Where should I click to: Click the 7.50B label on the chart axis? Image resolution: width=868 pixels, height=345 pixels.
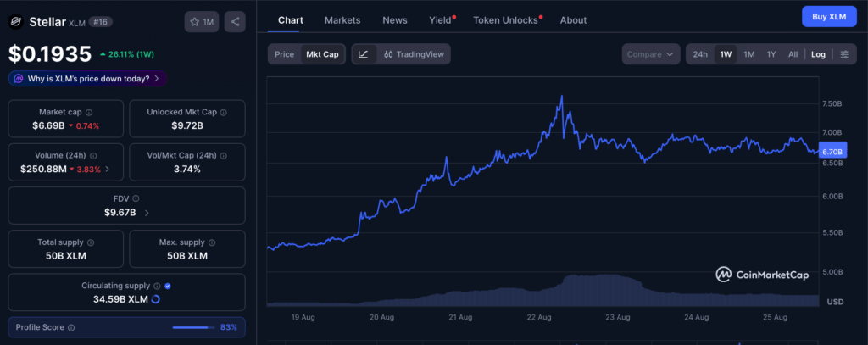[x=832, y=103]
